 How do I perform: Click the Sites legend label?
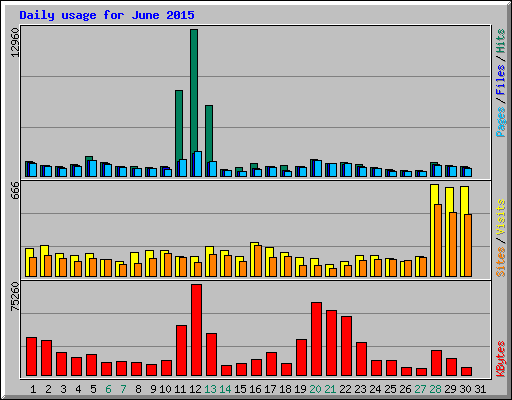click(x=500, y=262)
